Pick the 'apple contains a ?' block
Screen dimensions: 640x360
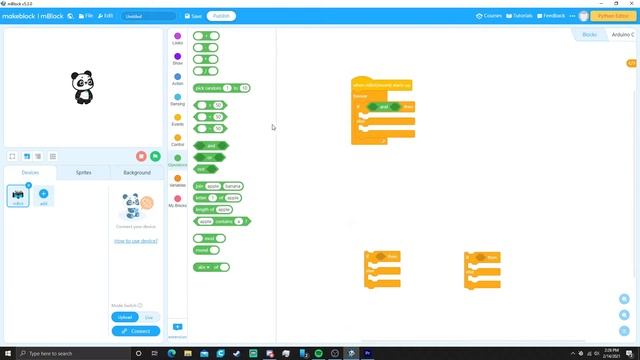pos(222,221)
